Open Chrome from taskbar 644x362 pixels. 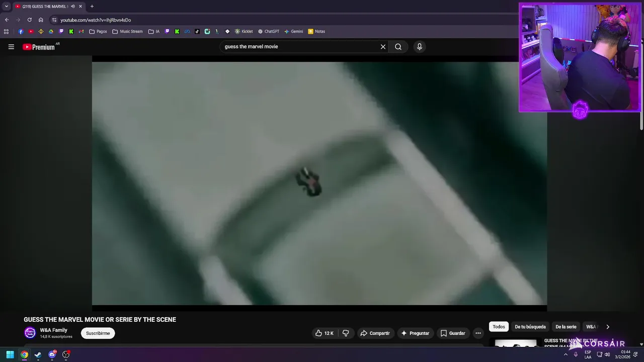[x=24, y=354]
